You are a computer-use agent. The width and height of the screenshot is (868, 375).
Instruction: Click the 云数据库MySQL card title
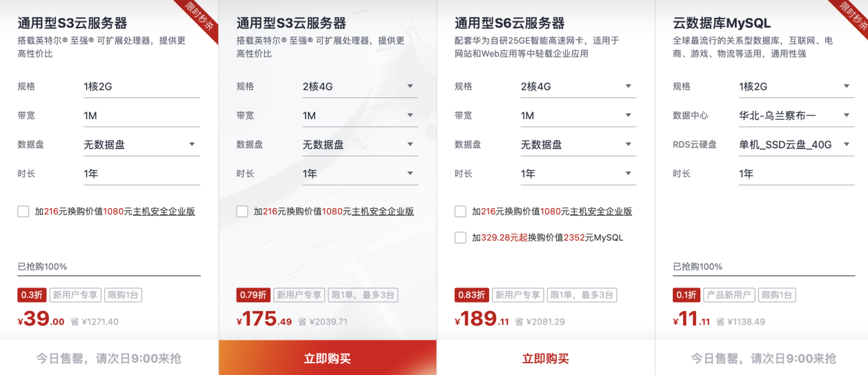[722, 23]
